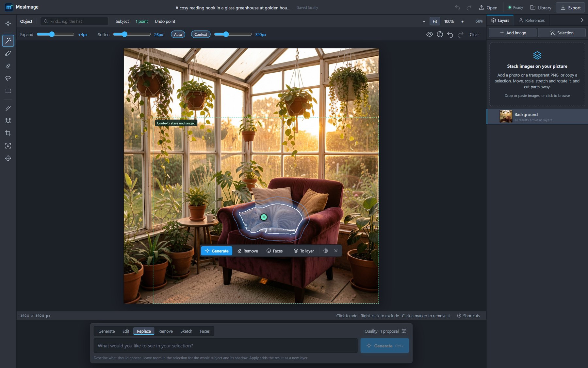Select the rectangular marquee tool
Screen dimensions: 588x368
[x=8, y=91]
